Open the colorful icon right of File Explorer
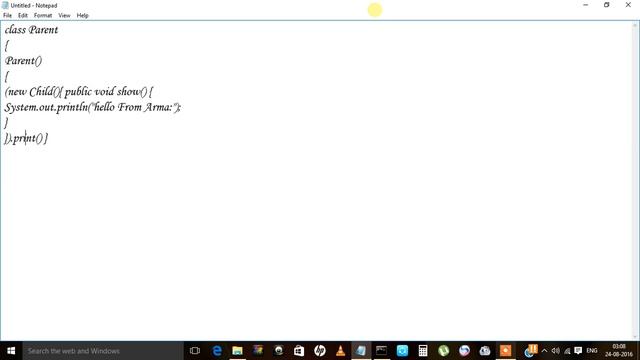The width and height of the screenshot is (640, 360). 258,351
